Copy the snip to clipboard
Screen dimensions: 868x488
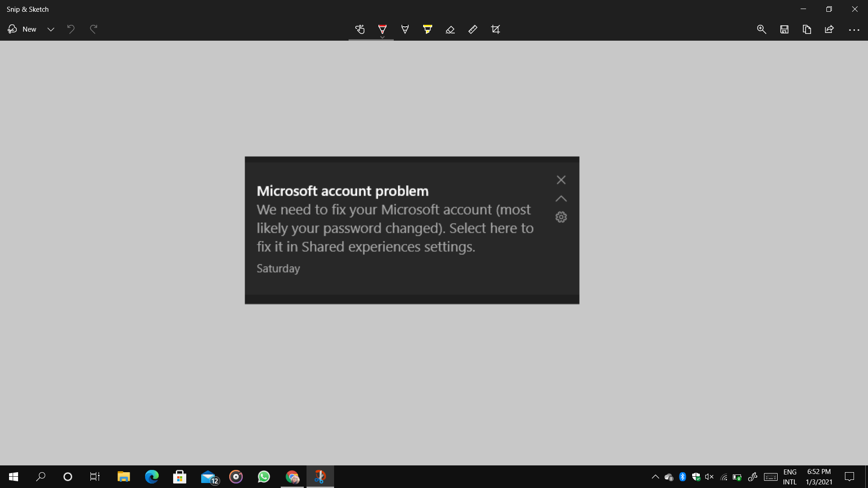pyautogui.click(x=807, y=29)
